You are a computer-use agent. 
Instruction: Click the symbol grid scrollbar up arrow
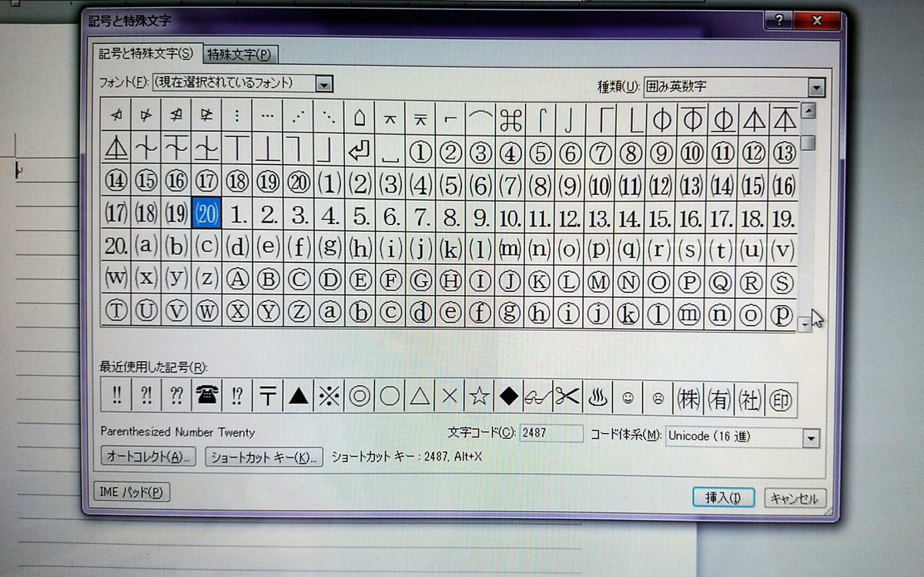point(808,111)
